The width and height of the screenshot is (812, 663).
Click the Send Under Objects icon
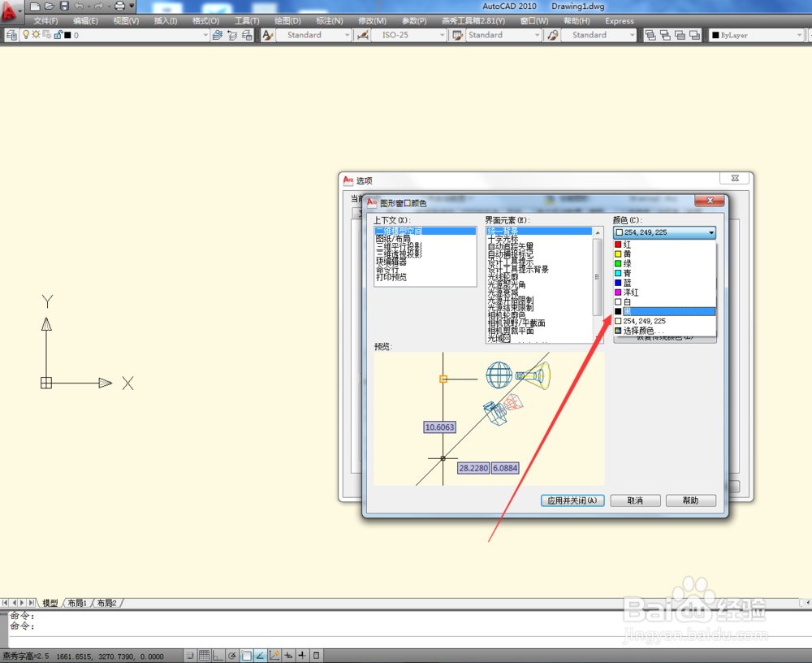(x=694, y=35)
